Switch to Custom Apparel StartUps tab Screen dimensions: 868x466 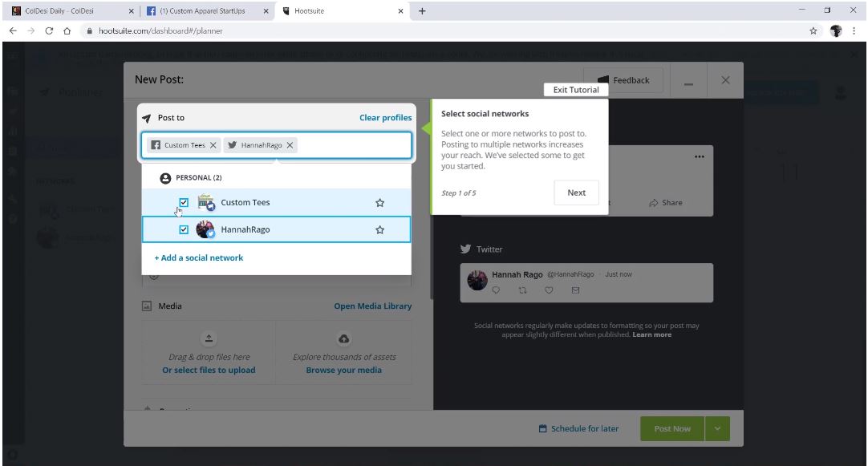207,11
